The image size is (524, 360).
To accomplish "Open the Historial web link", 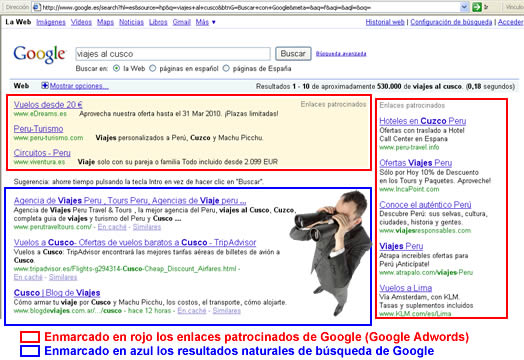I will 385,22.
